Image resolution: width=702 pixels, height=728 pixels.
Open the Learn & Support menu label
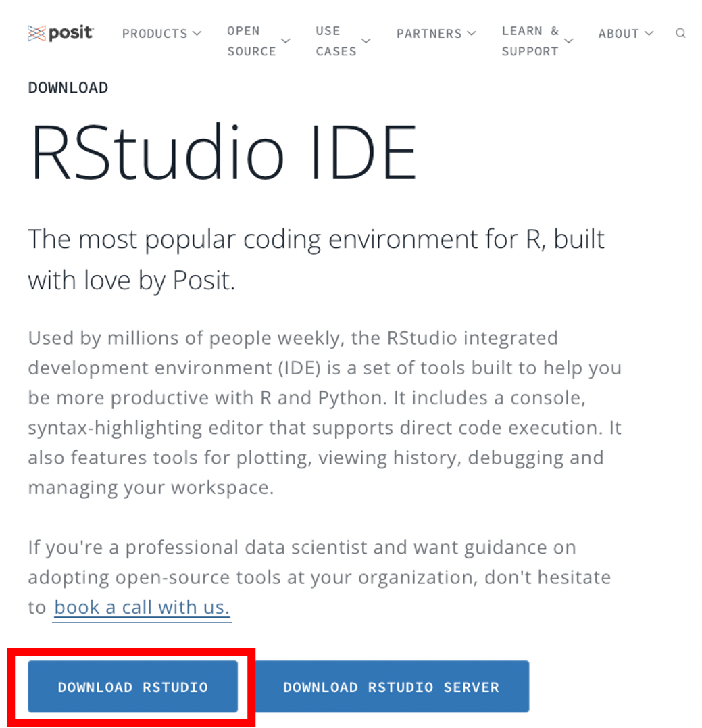(530, 41)
